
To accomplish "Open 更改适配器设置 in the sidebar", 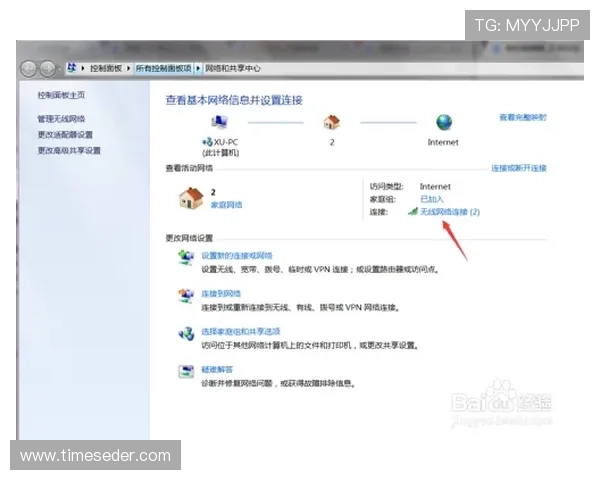I will (x=65, y=134).
